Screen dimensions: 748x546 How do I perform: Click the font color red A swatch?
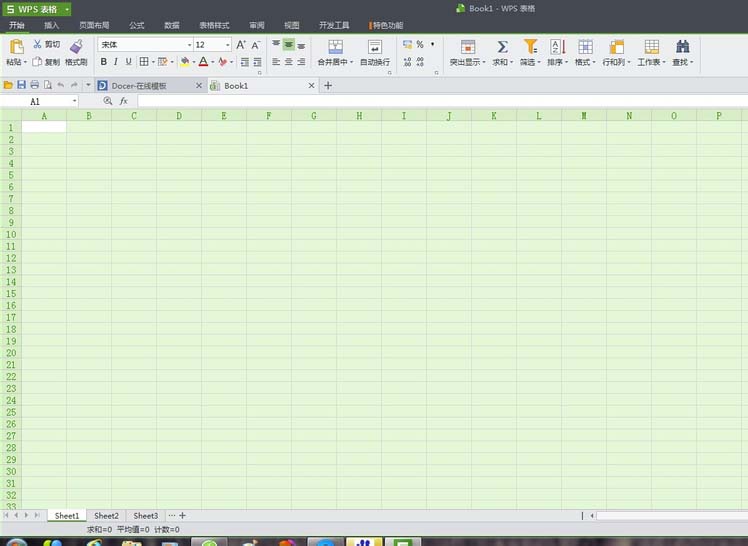(203, 62)
